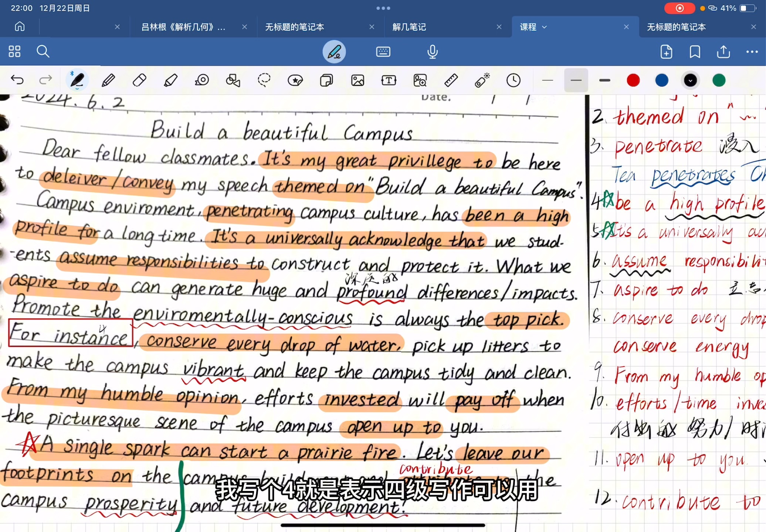The image size is (766, 532).
Task: Open the elements sticker tool
Action: 326,80
